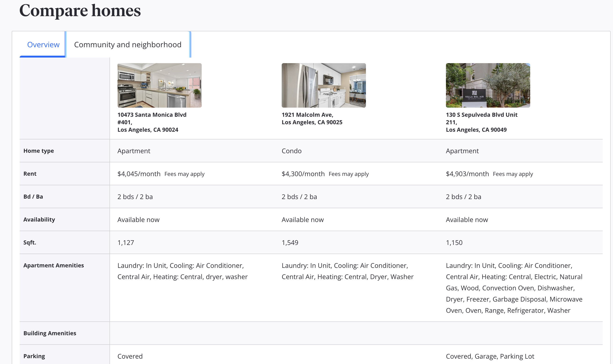Image resolution: width=613 pixels, height=364 pixels.
Task: Click the 10473 Santa Monica Blvd #401 address
Action: (x=152, y=122)
